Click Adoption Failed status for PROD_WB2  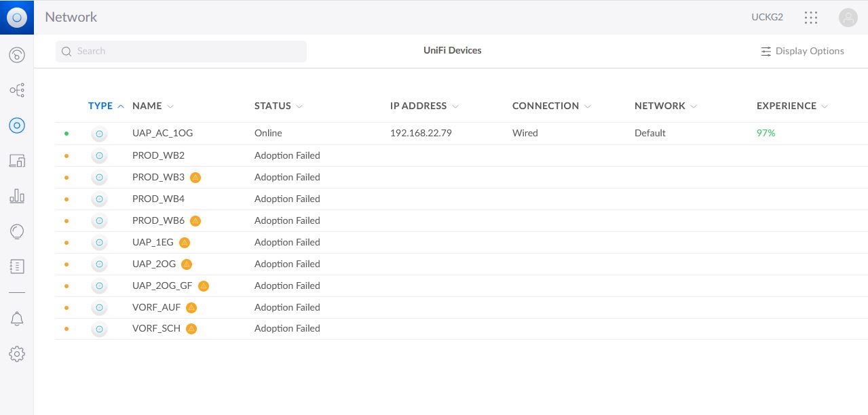click(287, 155)
